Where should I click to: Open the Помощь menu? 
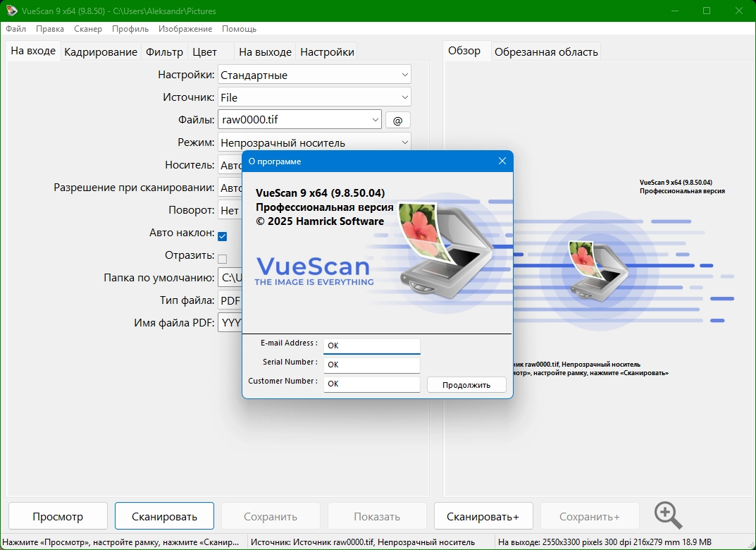[x=239, y=28]
